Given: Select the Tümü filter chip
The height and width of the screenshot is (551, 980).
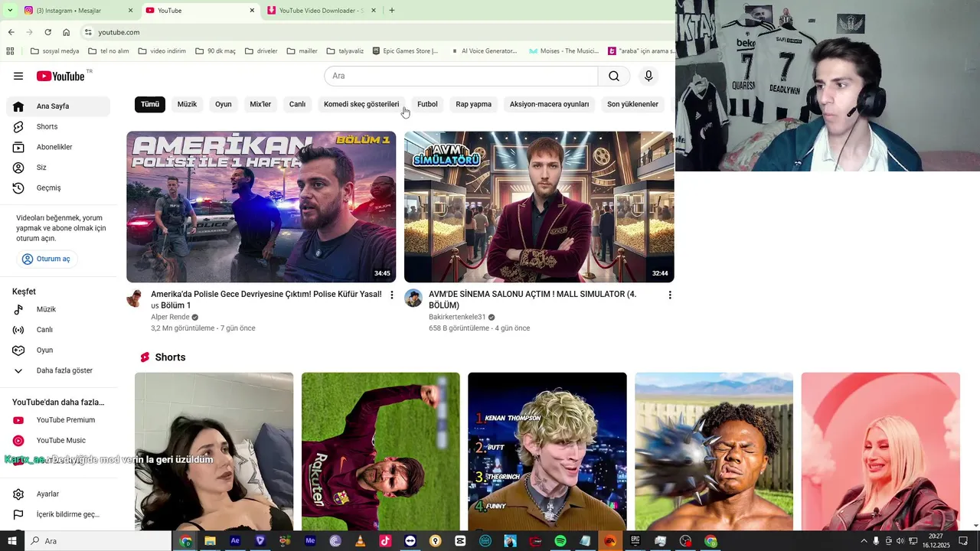Looking at the screenshot, I should click(x=150, y=104).
